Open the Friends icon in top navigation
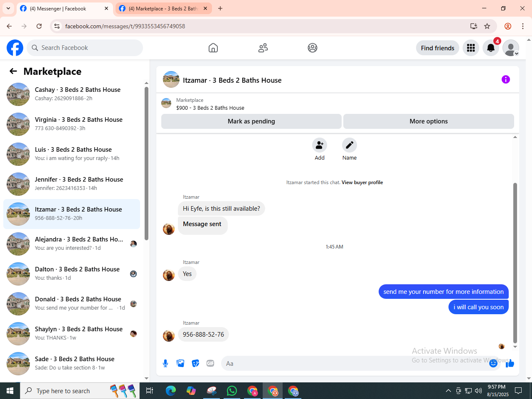The image size is (532, 399). [x=263, y=48]
